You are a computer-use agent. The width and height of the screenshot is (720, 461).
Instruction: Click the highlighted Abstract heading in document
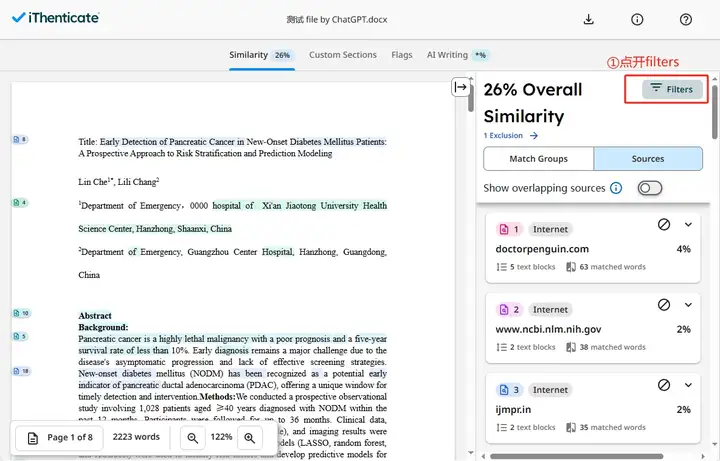point(95,315)
